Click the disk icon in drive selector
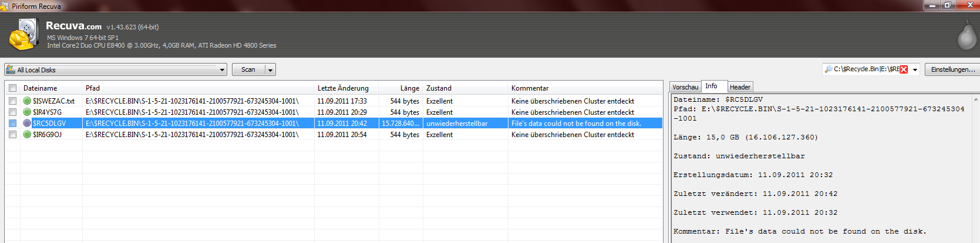Screen dimensions: 980x243 pyautogui.click(x=11, y=69)
